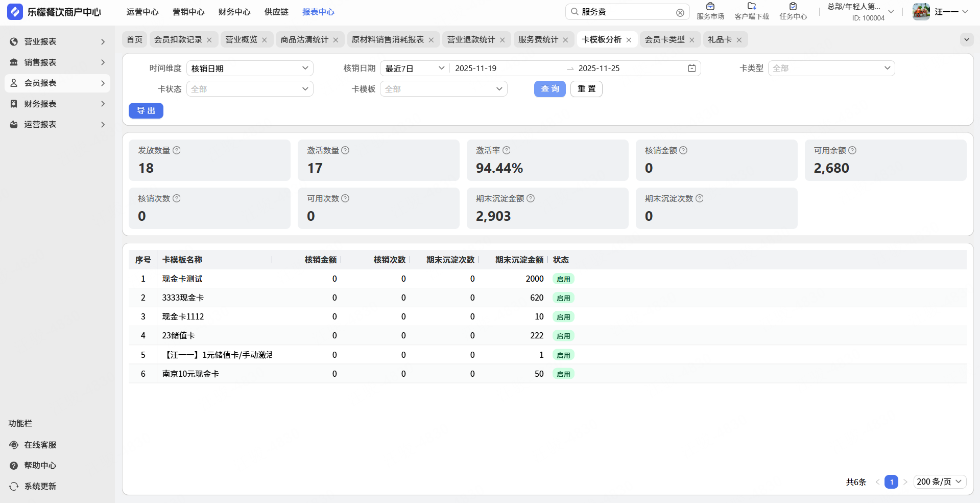Open the 200 条/页 page size dropdown

pos(939,482)
